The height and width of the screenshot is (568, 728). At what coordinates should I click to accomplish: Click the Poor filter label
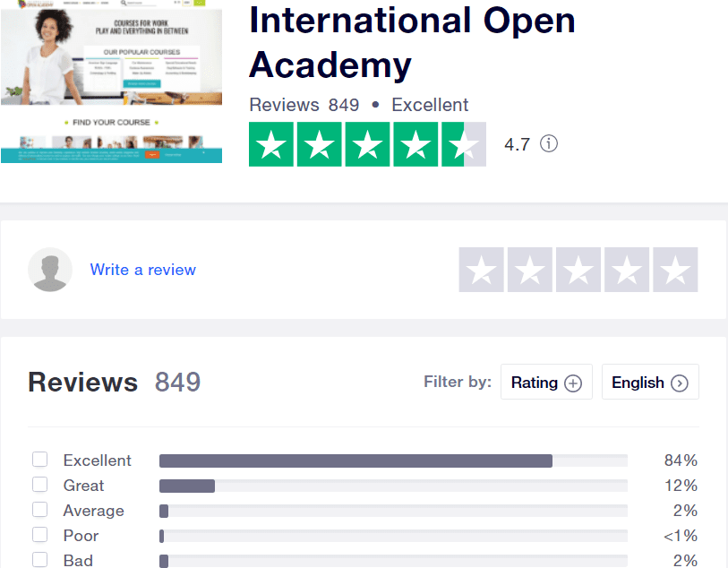coord(81,536)
